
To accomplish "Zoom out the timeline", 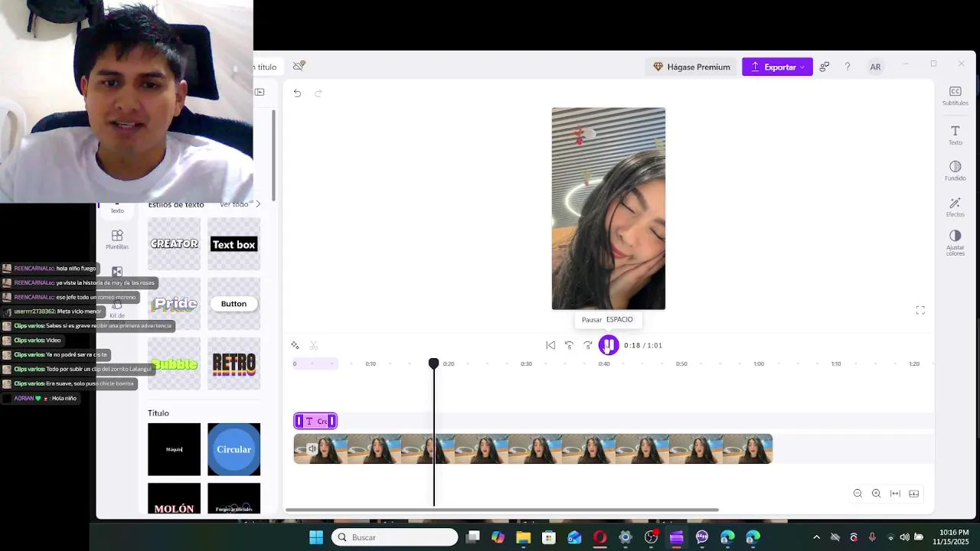I will coord(857,494).
